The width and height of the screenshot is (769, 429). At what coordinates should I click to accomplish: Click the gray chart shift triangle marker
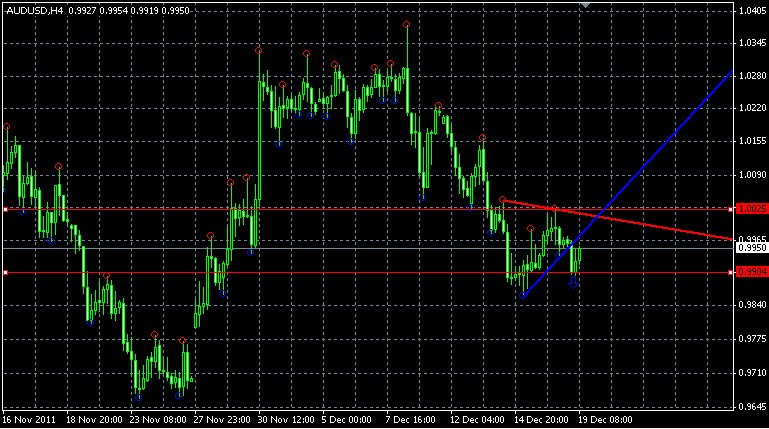click(x=585, y=5)
